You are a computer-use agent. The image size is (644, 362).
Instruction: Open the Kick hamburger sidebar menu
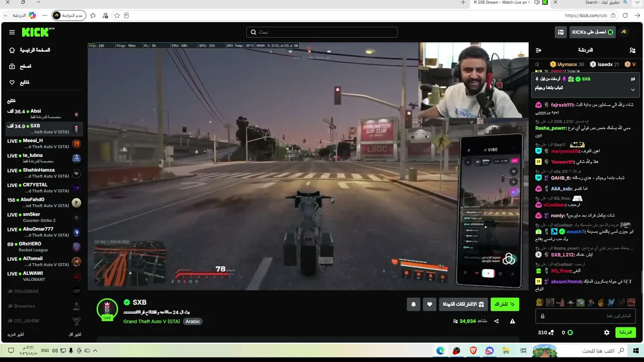pyautogui.click(x=12, y=32)
